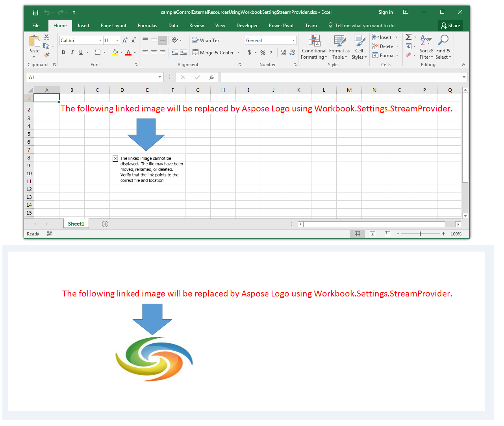Click AutoSum sigma icon
The height and width of the screenshot is (426, 504).
409,37
